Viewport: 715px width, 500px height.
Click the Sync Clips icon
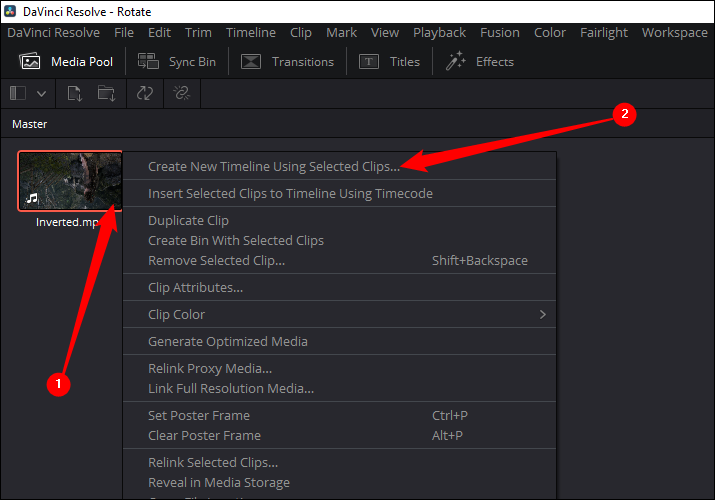(144, 93)
